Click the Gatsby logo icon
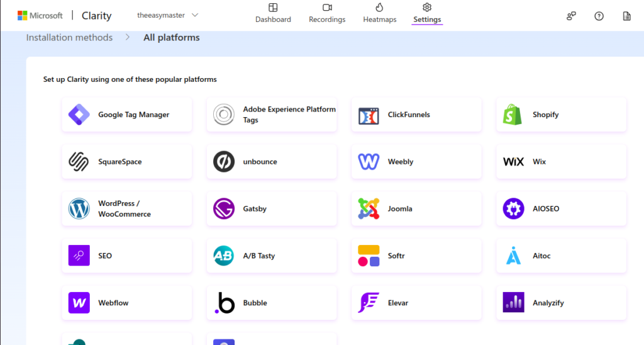Viewport: 644px width, 345px height. point(224,208)
